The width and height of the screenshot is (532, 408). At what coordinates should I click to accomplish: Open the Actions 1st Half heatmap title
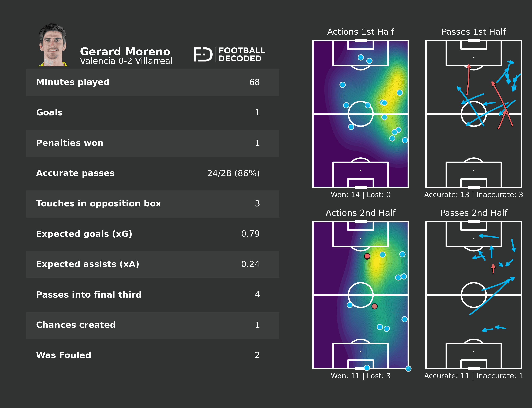(360, 32)
